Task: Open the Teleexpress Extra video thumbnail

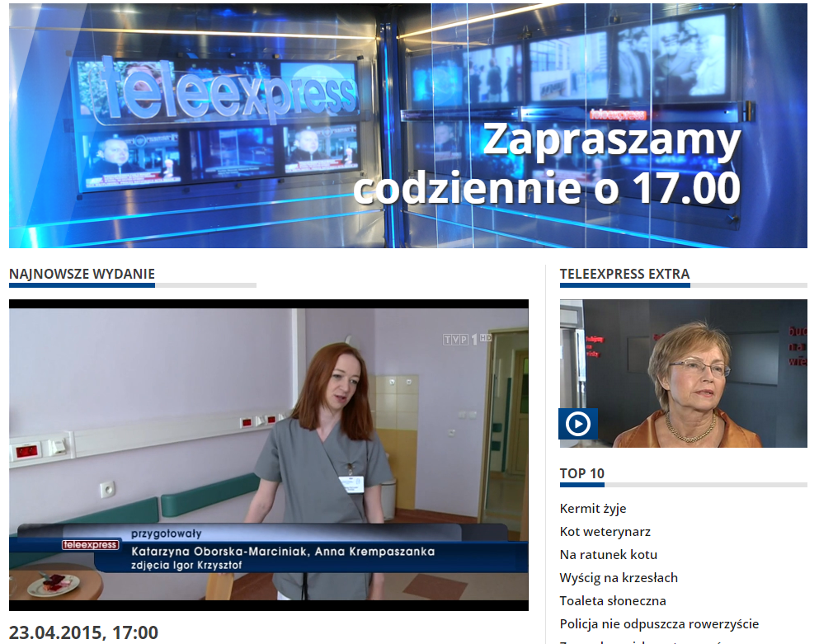Action: point(683,373)
